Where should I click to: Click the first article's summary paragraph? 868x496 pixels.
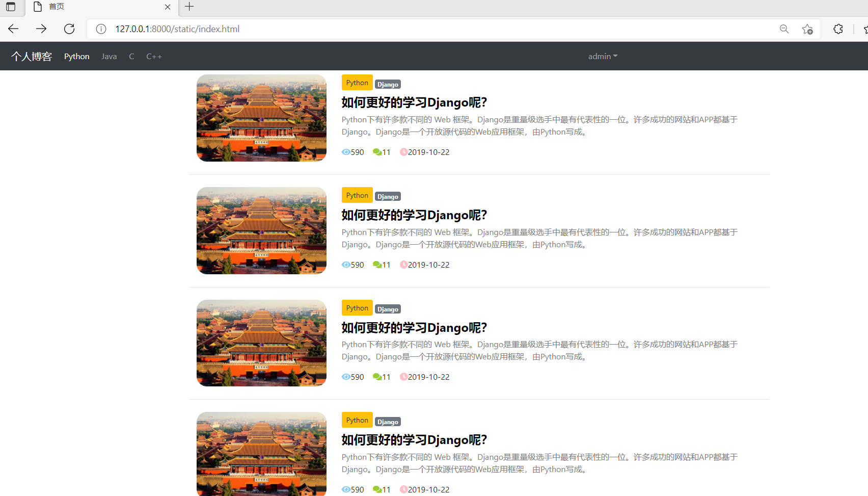tap(540, 126)
